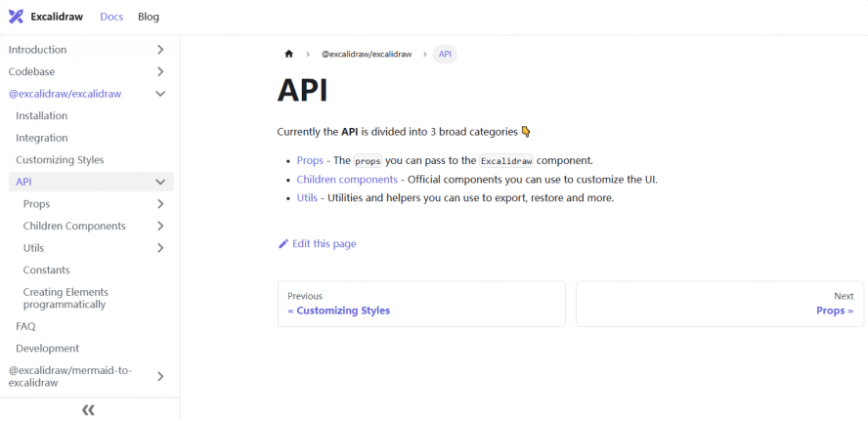Click the Excalidraw logo icon
Viewport: 868px width, 421px height.
coord(16,17)
